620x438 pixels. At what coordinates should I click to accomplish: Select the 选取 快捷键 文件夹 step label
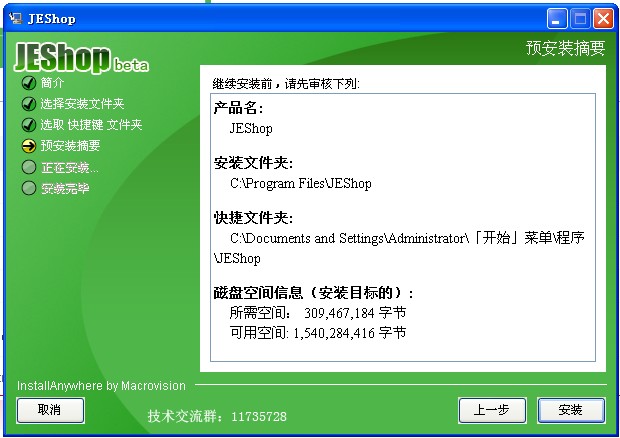[x=91, y=125]
